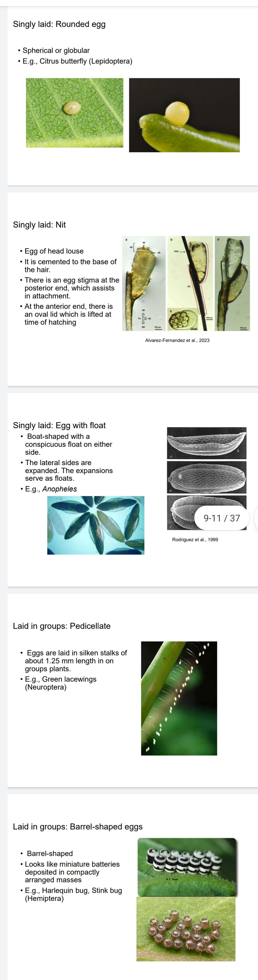Screen dimensions: 258x980
Task: Tap the oval embryo inset panel c
Action: (183, 320)
